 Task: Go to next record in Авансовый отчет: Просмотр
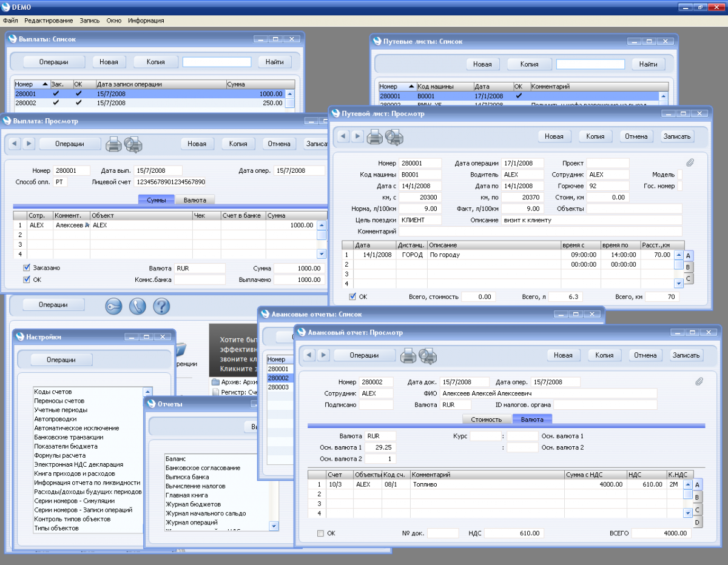(x=323, y=355)
